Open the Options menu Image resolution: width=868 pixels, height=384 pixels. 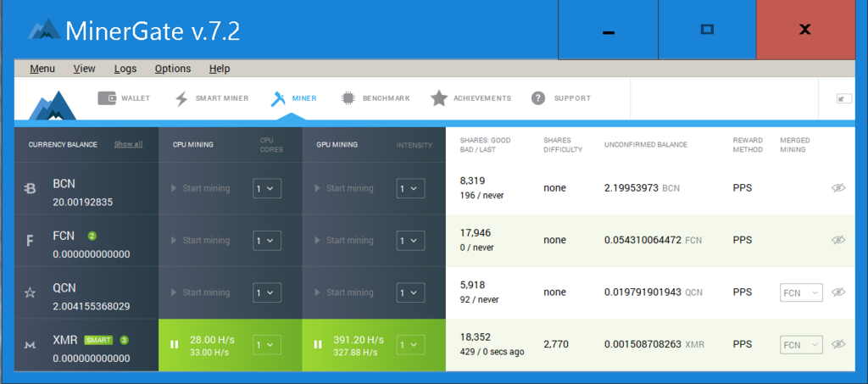(173, 69)
